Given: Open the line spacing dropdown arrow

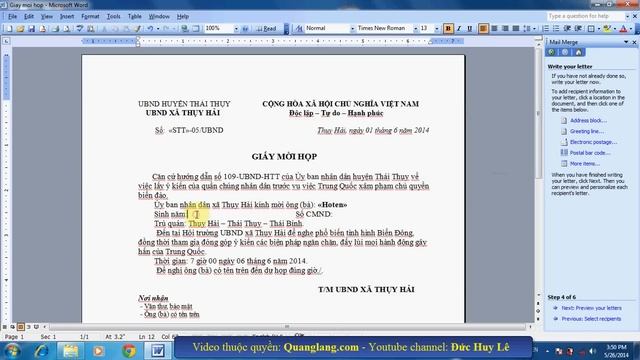Looking at the screenshot, I should tap(534, 29).
